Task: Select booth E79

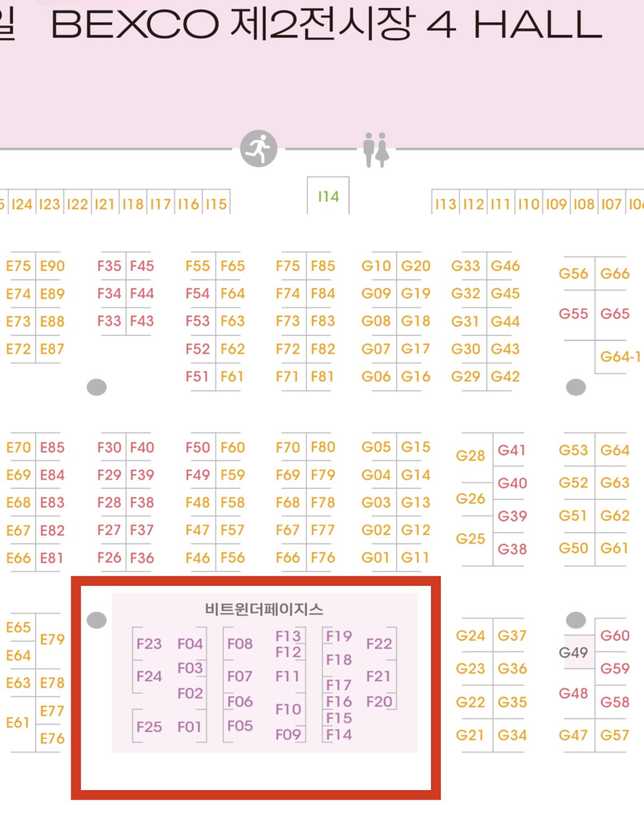Action: tap(52, 639)
